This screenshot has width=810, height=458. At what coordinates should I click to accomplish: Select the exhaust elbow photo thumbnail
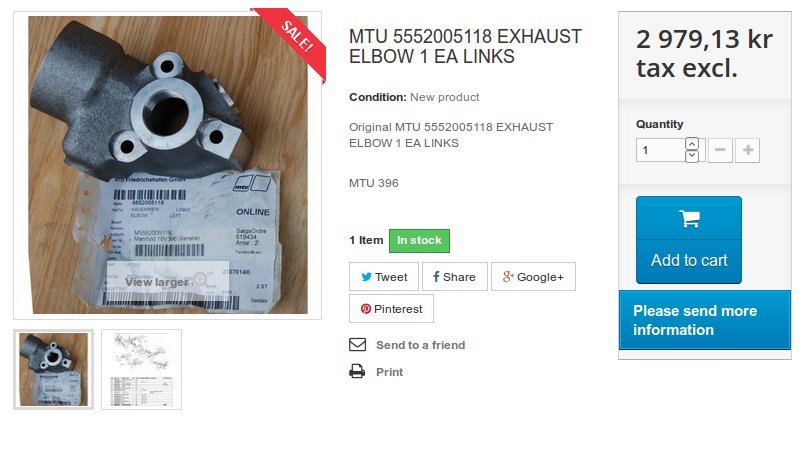click(54, 370)
